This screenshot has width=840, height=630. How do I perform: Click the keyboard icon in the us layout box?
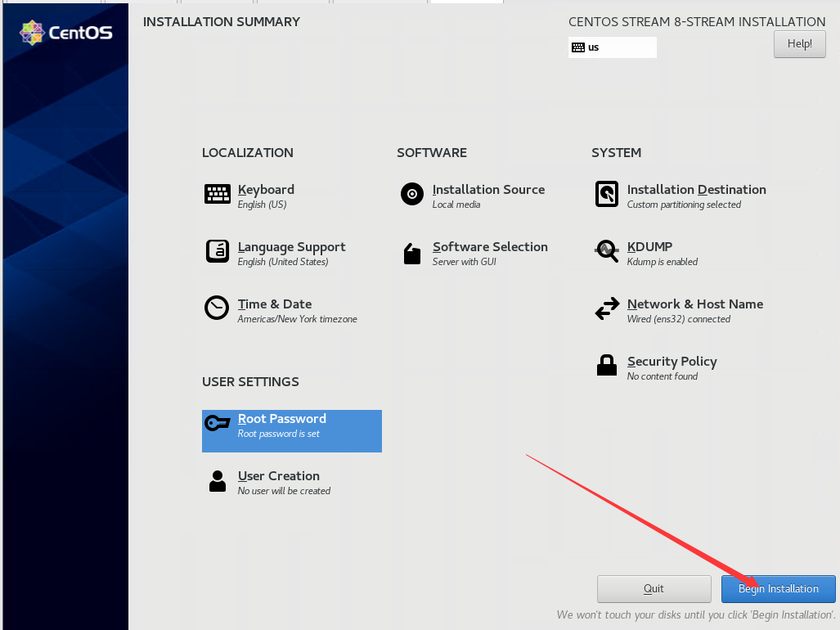coord(578,47)
